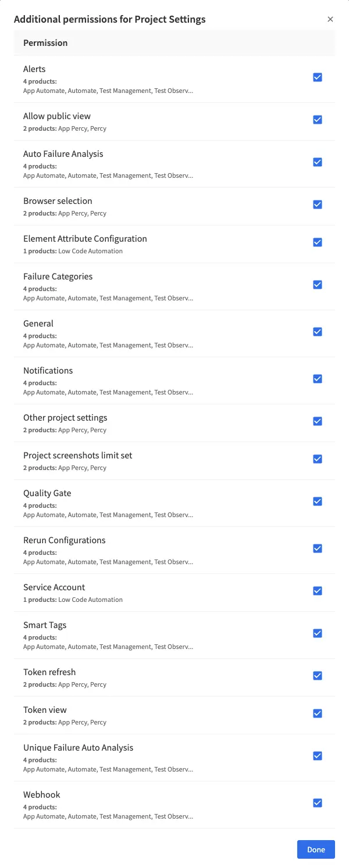This screenshot has height=868, width=349.
Task: Disable Other project settings permission
Action: (318, 421)
